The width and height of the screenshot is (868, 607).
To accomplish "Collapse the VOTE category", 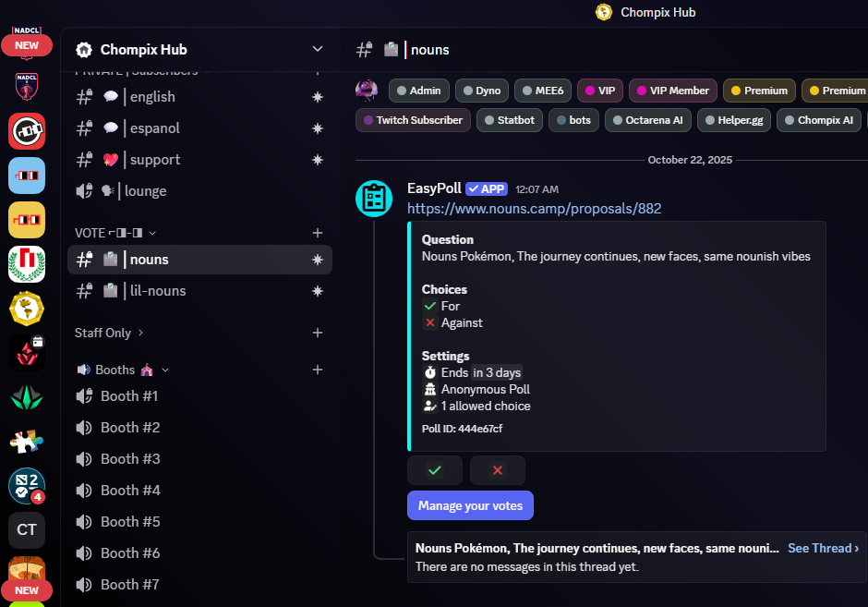I will pyautogui.click(x=115, y=233).
